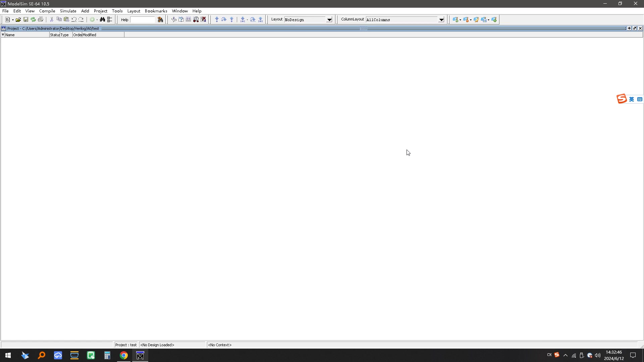The width and height of the screenshot is (644, 362).
Task: Undock the Project pane
Action: tap(635, 28)
